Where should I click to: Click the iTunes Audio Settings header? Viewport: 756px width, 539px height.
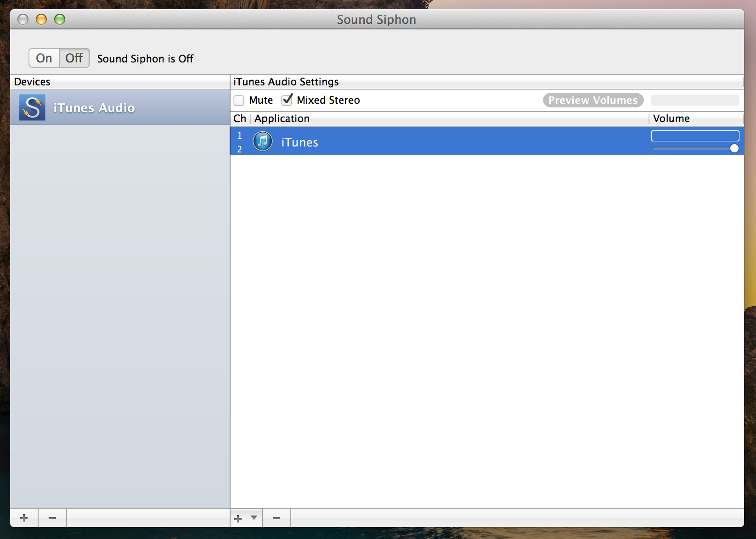pos(487,82)
